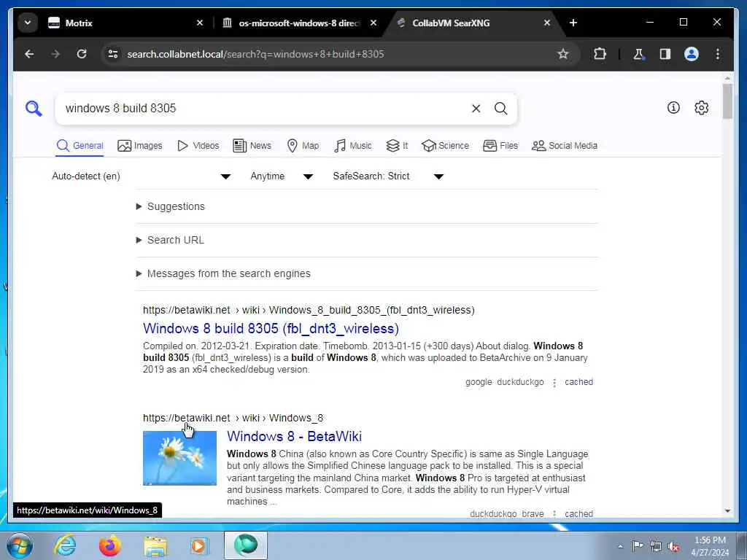Open cached link for Windows 8 BetaWiki result
747x560 pixels.
click(578, 514)
